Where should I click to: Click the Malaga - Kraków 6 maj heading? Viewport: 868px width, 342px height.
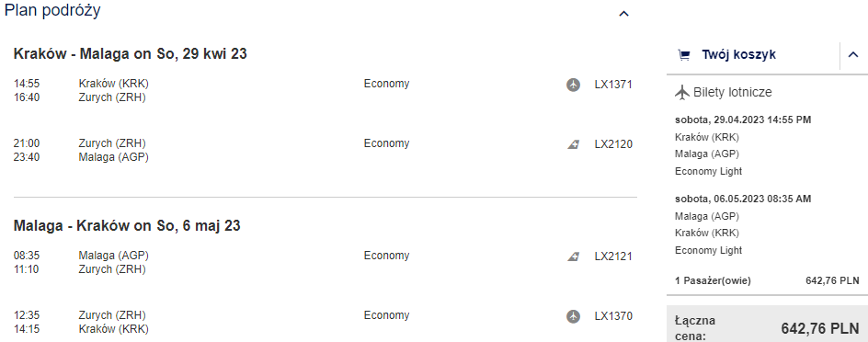[x=127, y=225]
